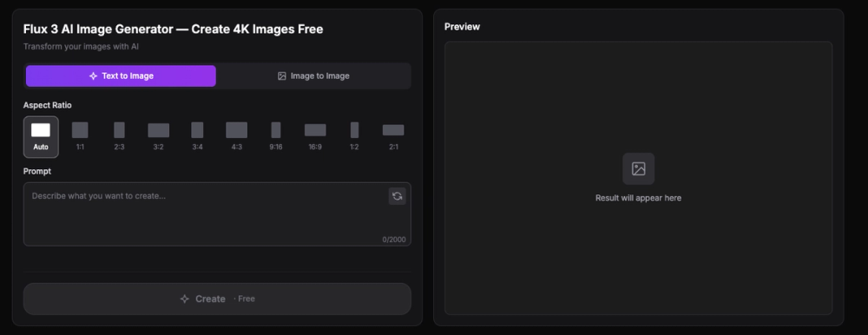Choose the 1:2 aspect ratio
Screen dimensions: 868x335
tap(354, 137)
